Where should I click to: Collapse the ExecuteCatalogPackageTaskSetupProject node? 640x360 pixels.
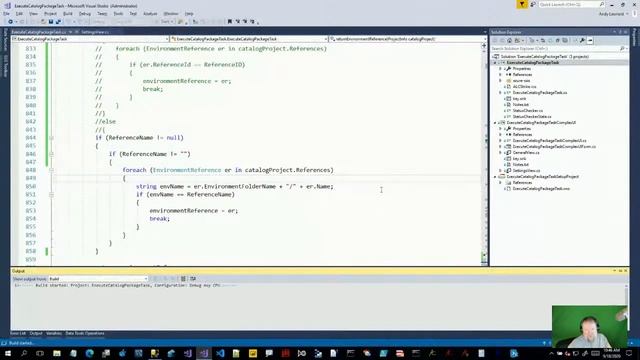[496, 177]
